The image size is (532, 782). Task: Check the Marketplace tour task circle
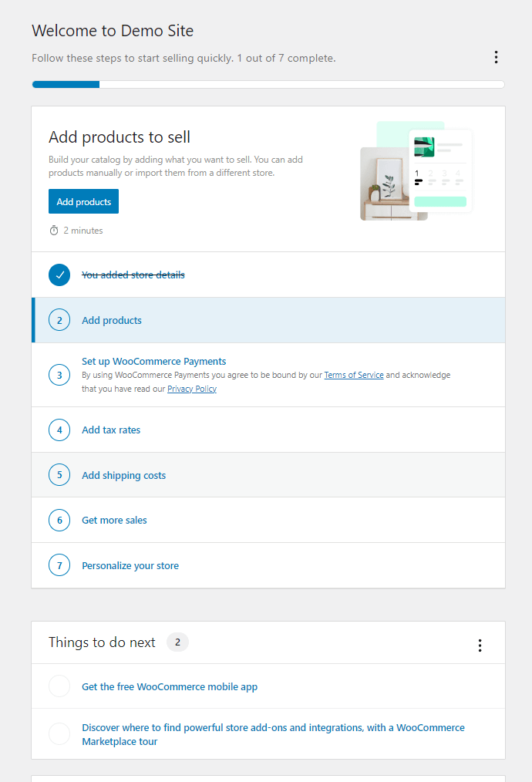point(59,734)
